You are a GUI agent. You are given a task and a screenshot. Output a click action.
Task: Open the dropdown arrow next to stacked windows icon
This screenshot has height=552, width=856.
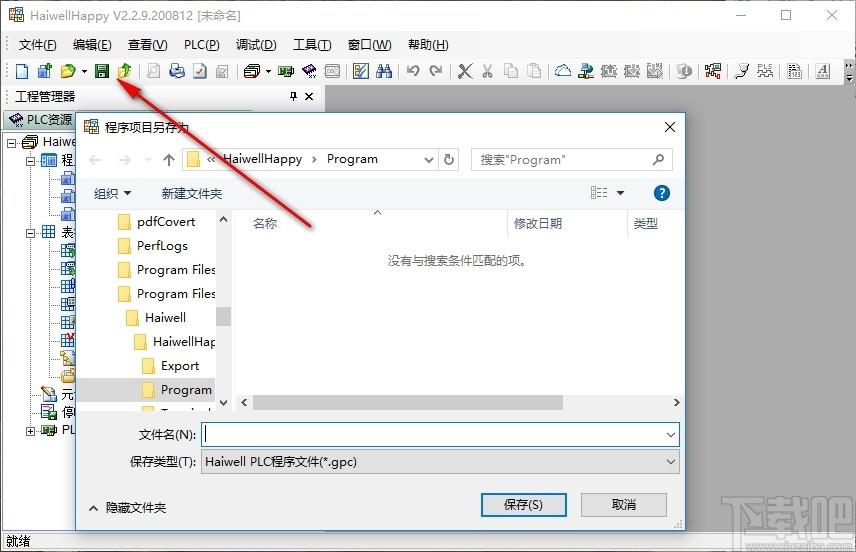point(268,71)
